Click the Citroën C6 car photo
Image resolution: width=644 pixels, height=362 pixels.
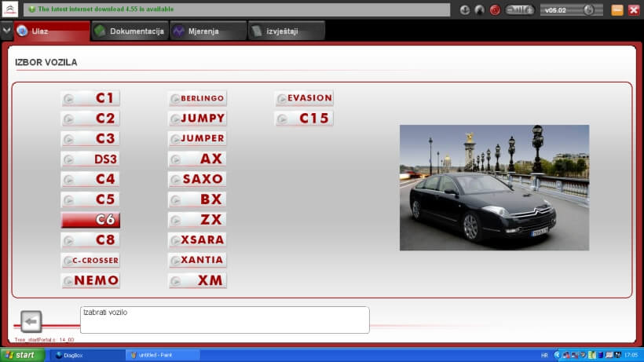point(494,188)
